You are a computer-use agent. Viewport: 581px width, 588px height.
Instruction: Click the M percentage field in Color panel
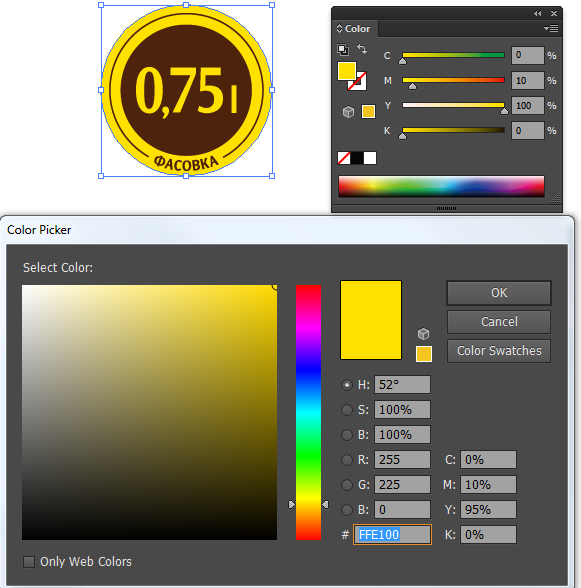tap(528, 80)
